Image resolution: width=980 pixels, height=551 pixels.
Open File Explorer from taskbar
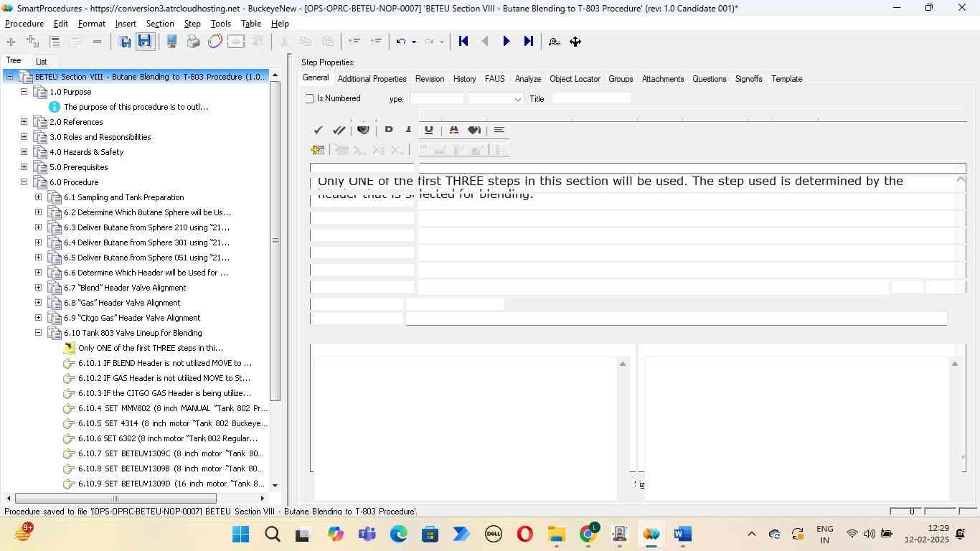(557, 534)
